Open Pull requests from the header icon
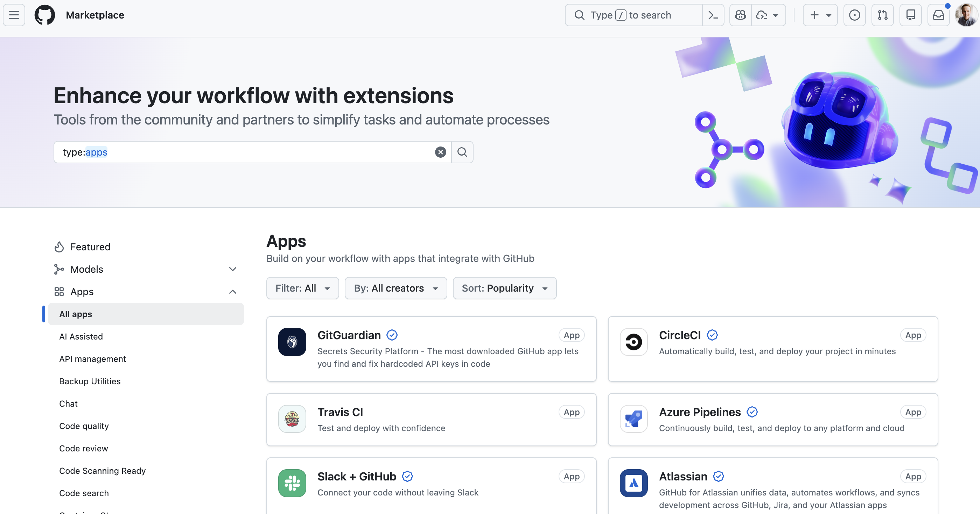This screenshot has width=980, height=514. pos(883,15)
